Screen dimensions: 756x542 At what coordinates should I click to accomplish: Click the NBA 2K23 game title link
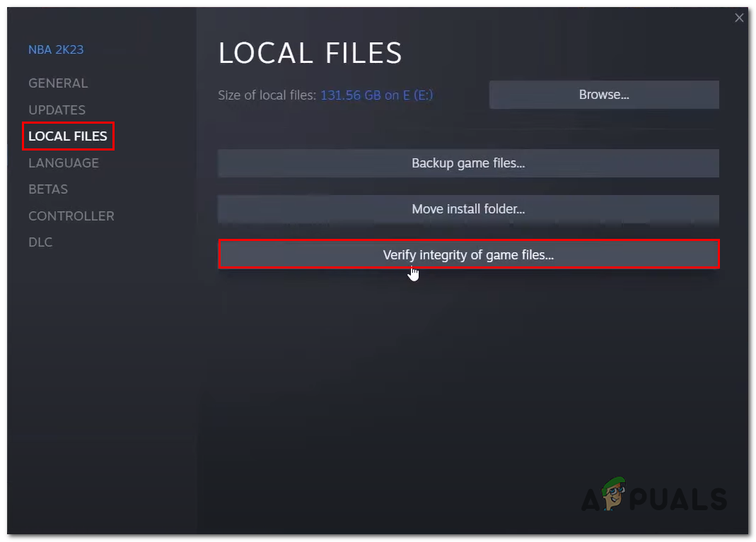[x=56, y=49]
